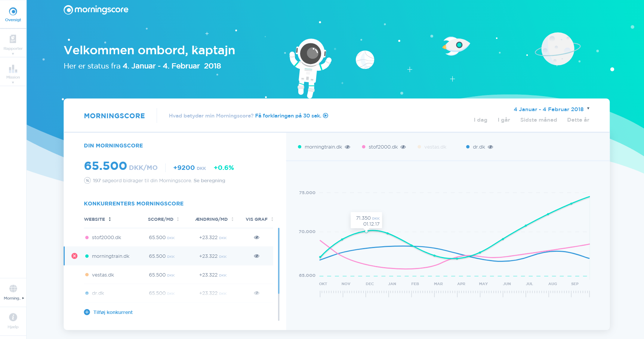
Task: Toggle morningtrain.dk eye in chart legend
Action: [348, 147]
